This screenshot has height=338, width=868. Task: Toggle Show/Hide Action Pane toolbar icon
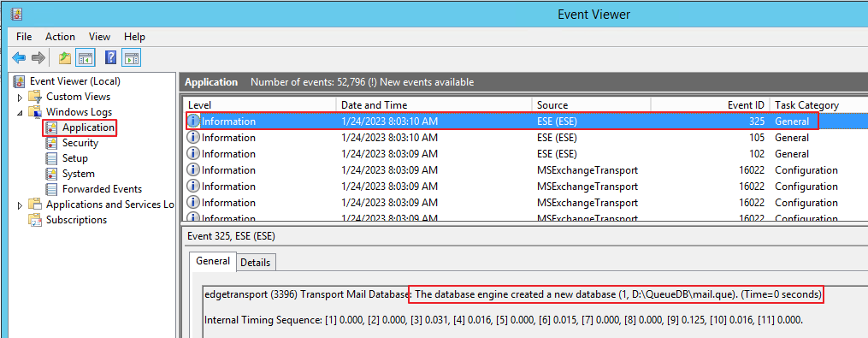[x=131, y=57]
